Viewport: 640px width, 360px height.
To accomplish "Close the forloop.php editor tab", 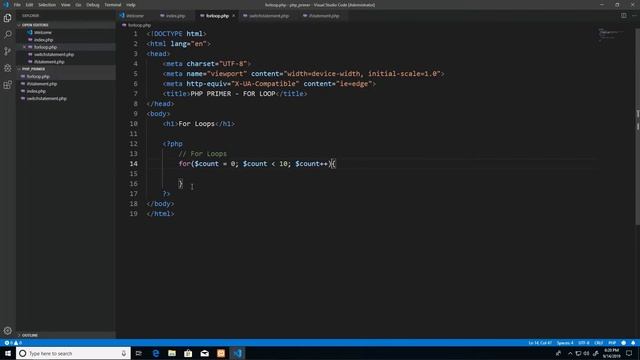I will pos(234,16).
